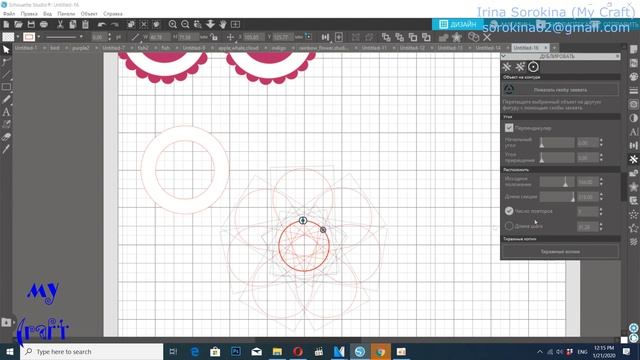This screenshot has width=640, height=360.
Task: Open the Trace panel icon
Action: [x=633, y=104]
